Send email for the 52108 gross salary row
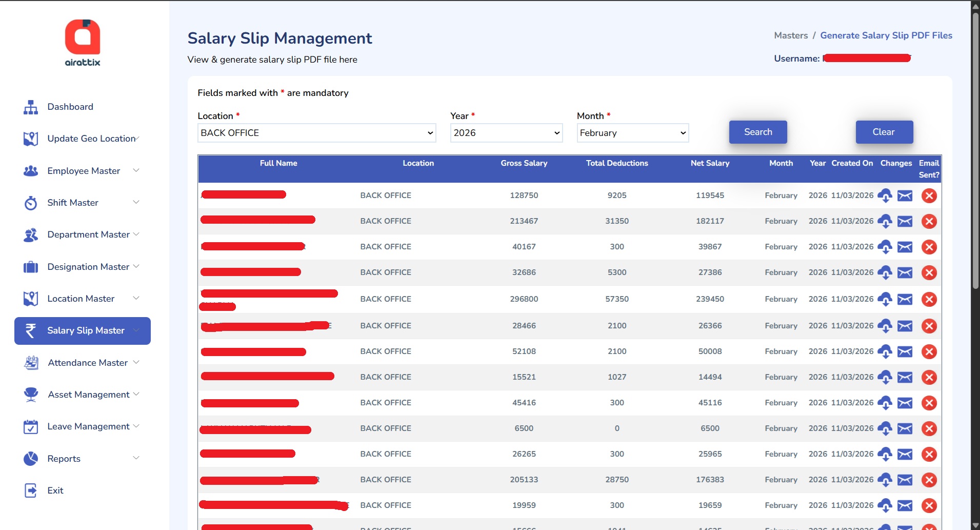 [905, 351]
